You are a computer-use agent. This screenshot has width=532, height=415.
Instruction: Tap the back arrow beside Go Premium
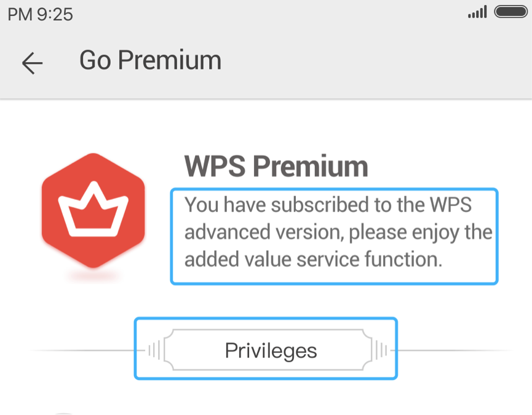32,63
